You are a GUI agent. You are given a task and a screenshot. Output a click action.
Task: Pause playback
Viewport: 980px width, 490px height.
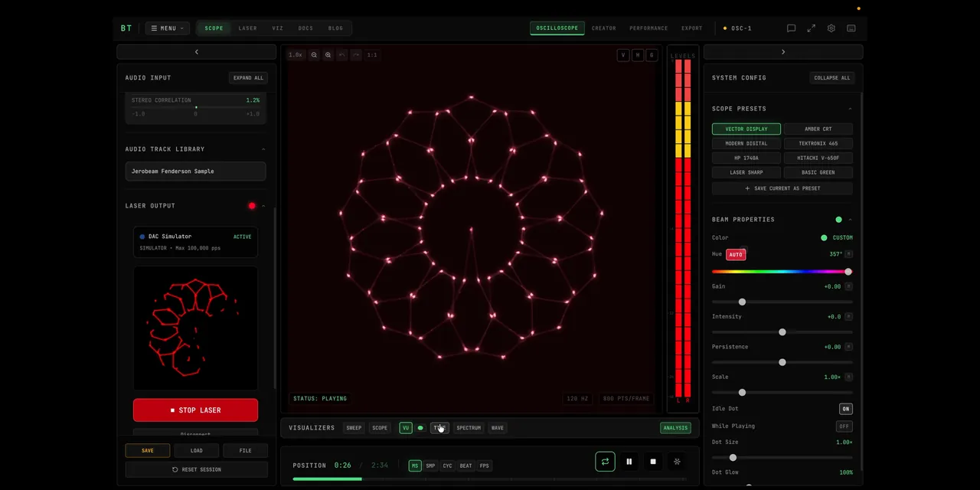click(x=629, y=462)
